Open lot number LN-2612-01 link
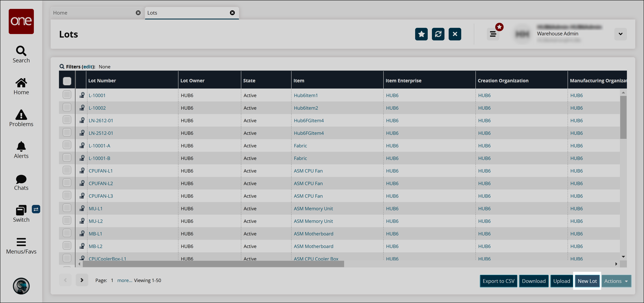The height and width of the screenshot is (303, 644). [x=101, y=121]
